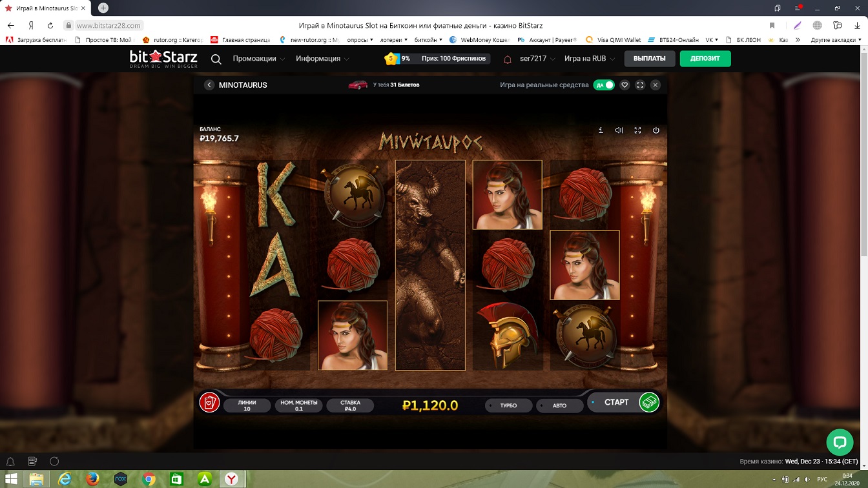Click the Tesla car tickets icon
The width and height of the screenshot is (868, 488).
point(358,85)
